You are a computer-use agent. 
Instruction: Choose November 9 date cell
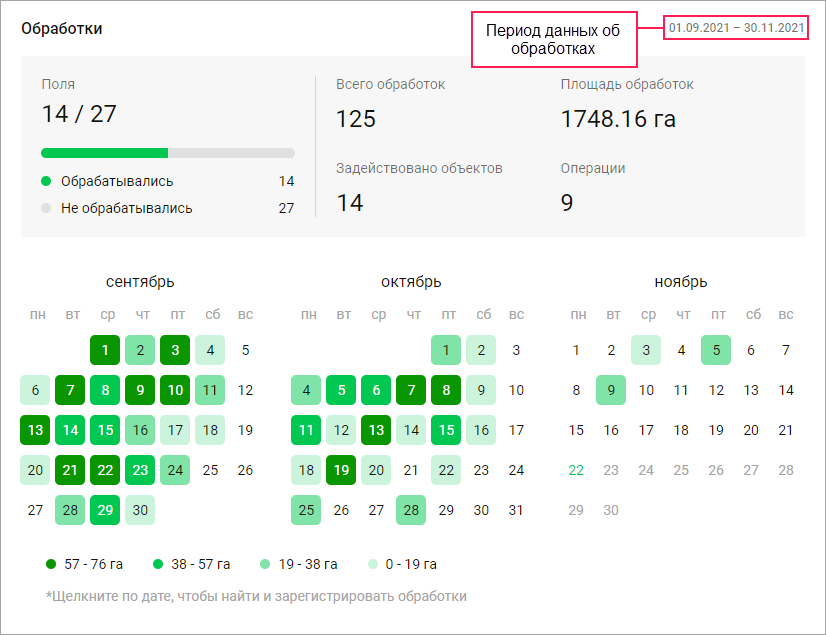point(611,390)
